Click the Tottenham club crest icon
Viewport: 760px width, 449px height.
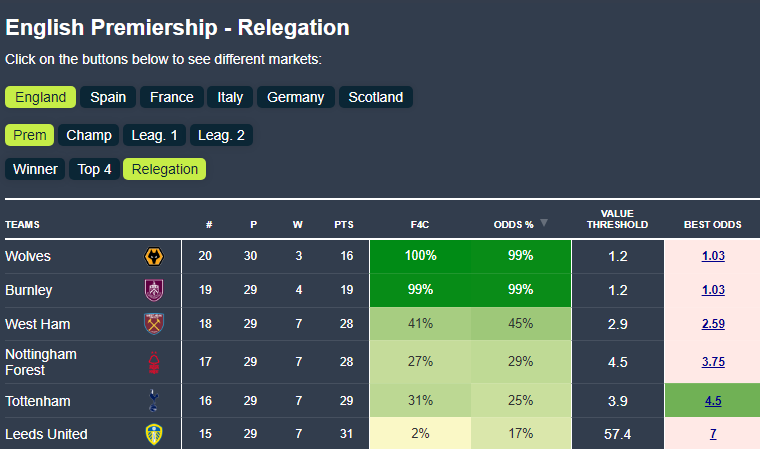click(154, 400)
